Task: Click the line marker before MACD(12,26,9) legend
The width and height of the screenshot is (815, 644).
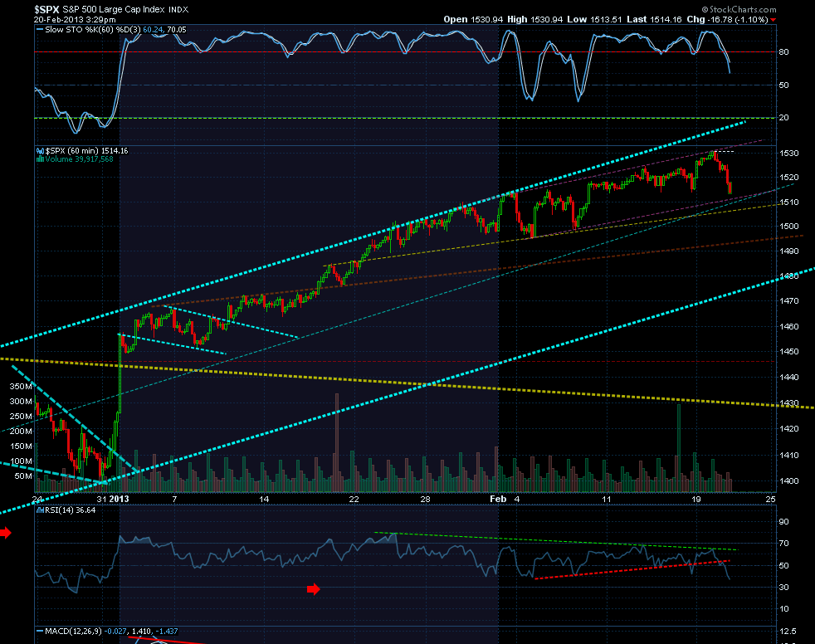Action: [40, 632]
